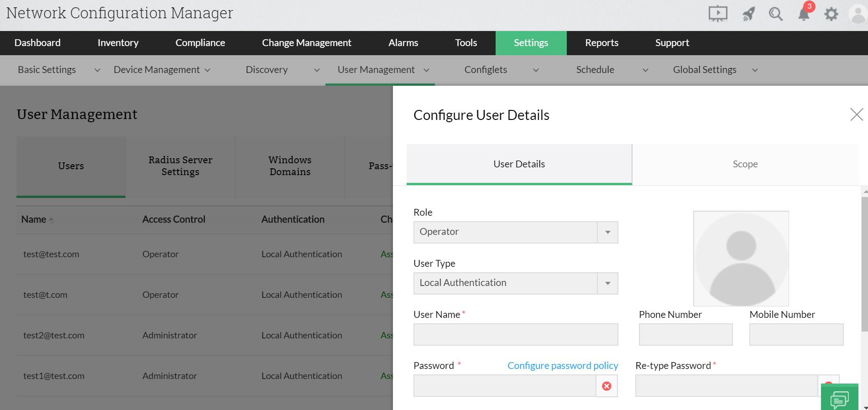Image resolution: width=868 pixels, height=410 pixels.
Task: Click the presentation screen icon in header
Action: click(x=717, y=14)
